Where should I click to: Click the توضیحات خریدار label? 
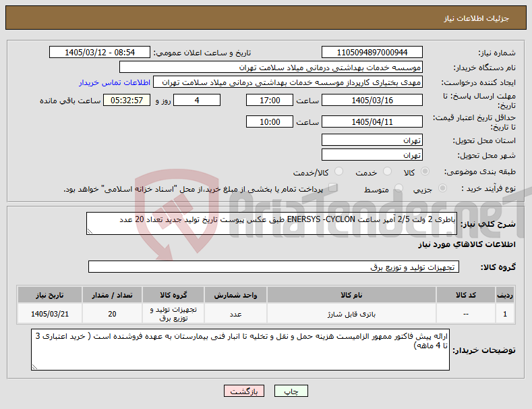(x=485, y=350)
